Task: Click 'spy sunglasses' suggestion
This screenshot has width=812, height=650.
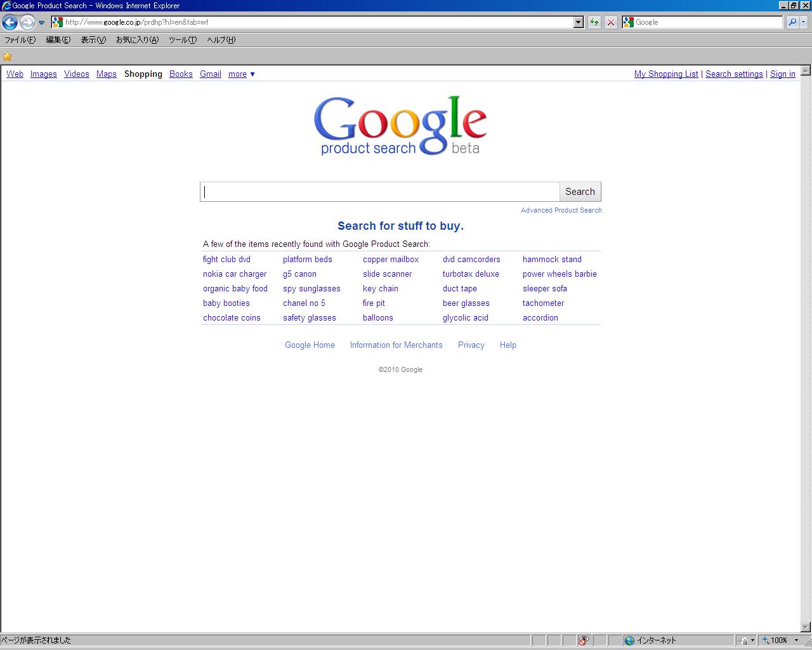Action: (311, 289)
